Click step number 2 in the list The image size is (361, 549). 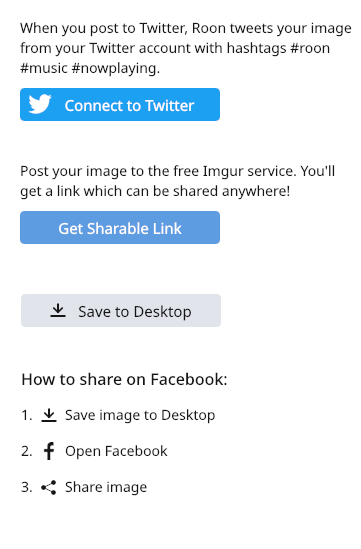tap(27, 451)
